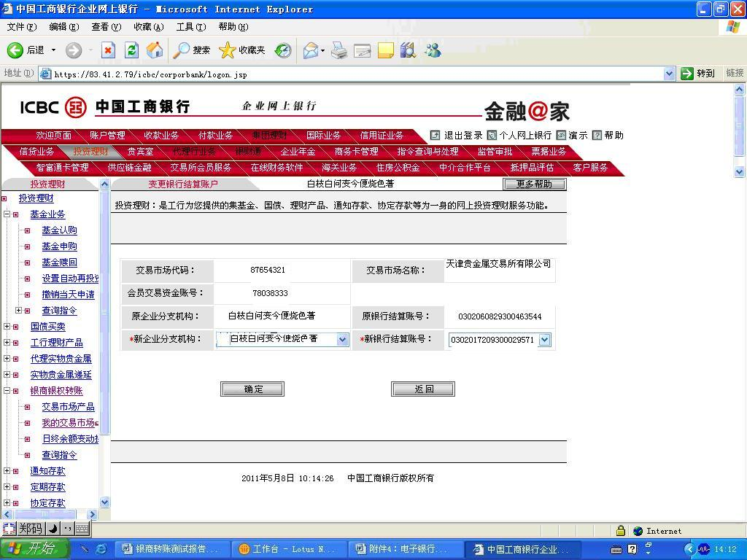Viewport: 747px width, 560px height.
Task: Open the Messenger people icon
Action: [433, 50]
